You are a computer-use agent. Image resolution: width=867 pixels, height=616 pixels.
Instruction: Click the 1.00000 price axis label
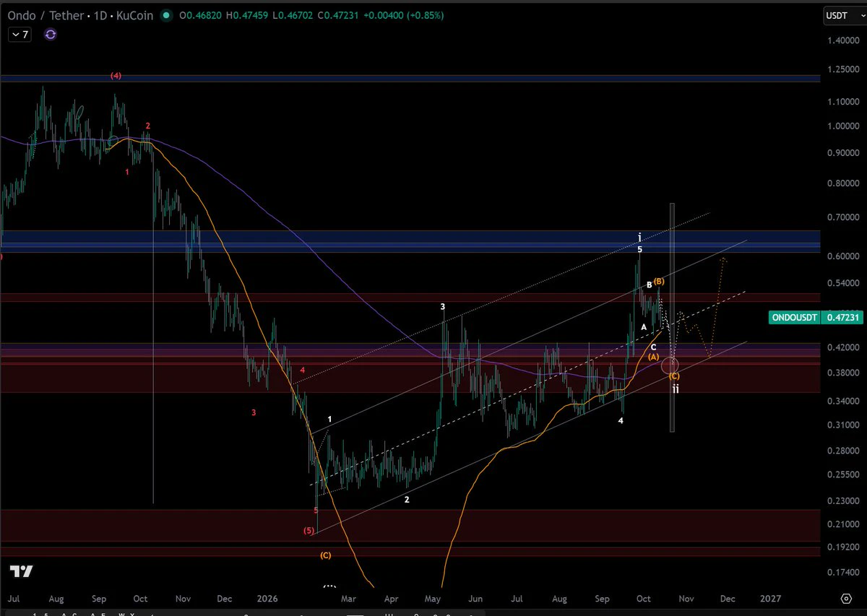point(842,126)
